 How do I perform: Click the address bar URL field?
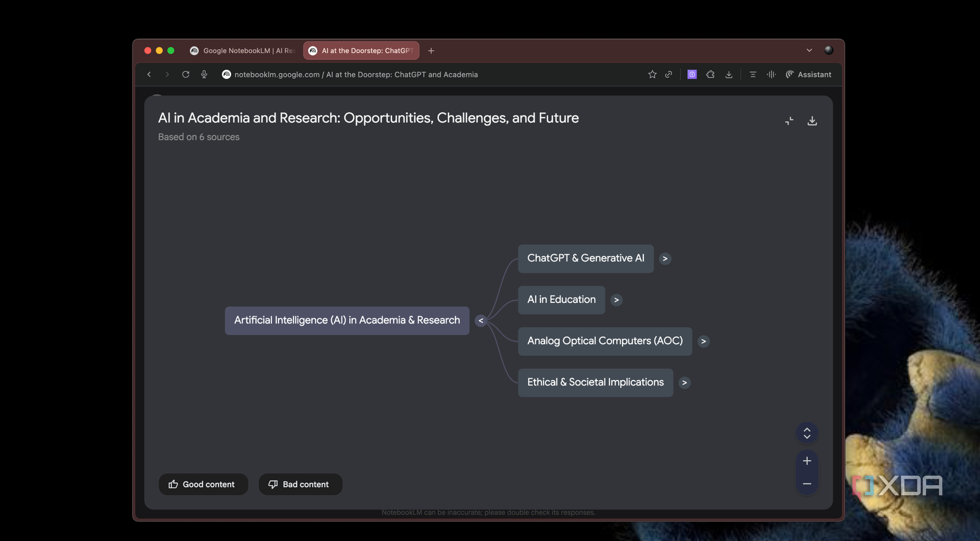click(x=356, y=75)
